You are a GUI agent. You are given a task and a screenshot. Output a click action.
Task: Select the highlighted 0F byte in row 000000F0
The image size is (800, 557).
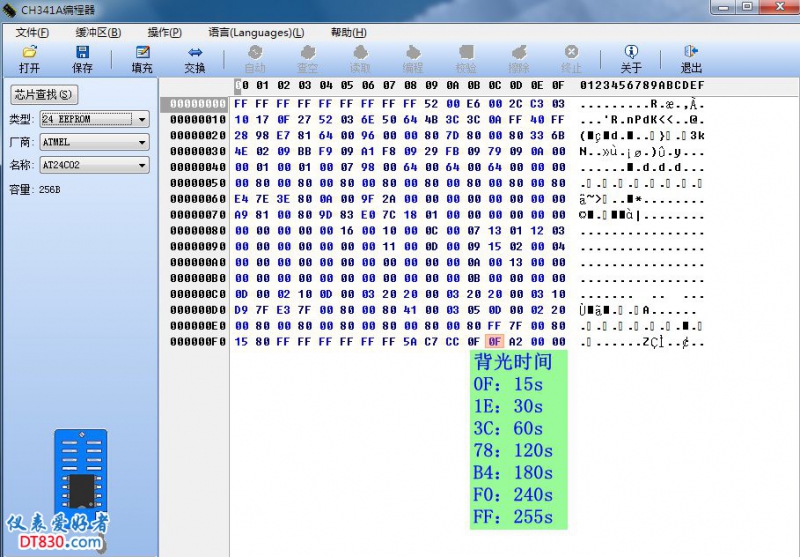pos(496,342)
